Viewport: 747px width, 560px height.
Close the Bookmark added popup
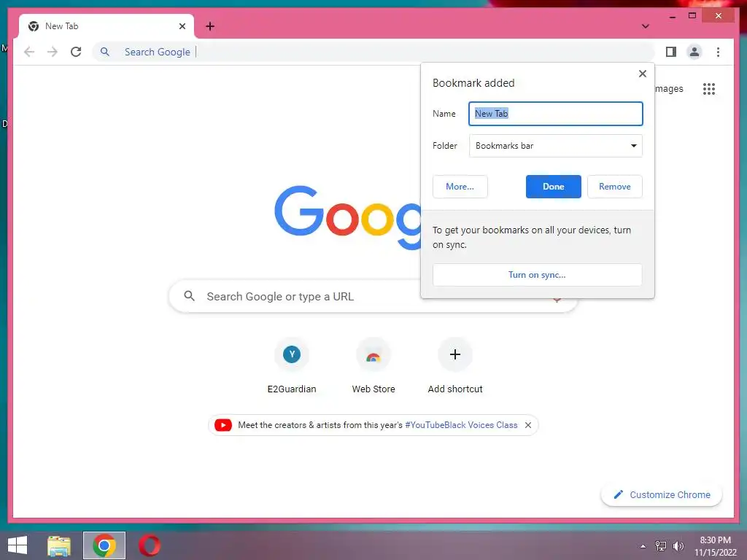click(x=642, y=74)
